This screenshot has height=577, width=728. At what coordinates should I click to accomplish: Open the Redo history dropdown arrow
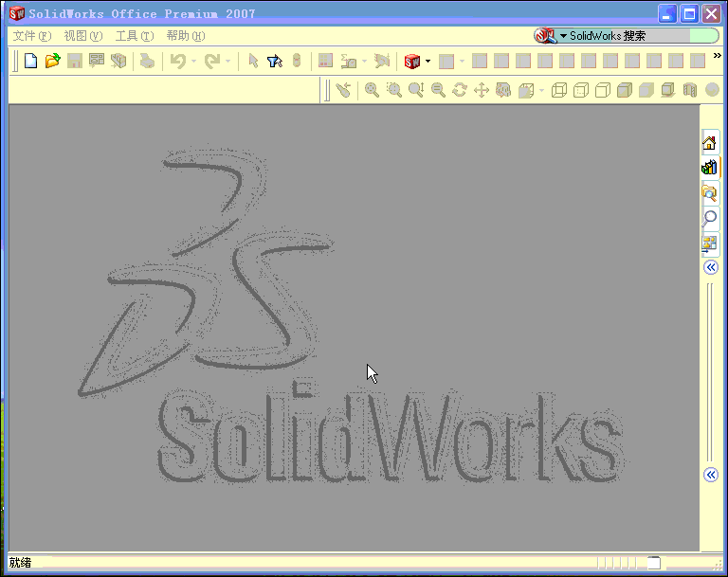coord(227,61)
